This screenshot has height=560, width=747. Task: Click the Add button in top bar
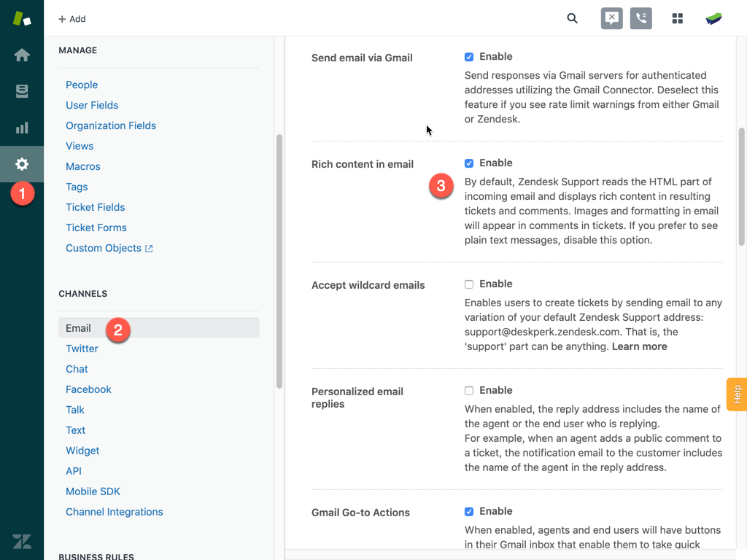coord(72,19)
